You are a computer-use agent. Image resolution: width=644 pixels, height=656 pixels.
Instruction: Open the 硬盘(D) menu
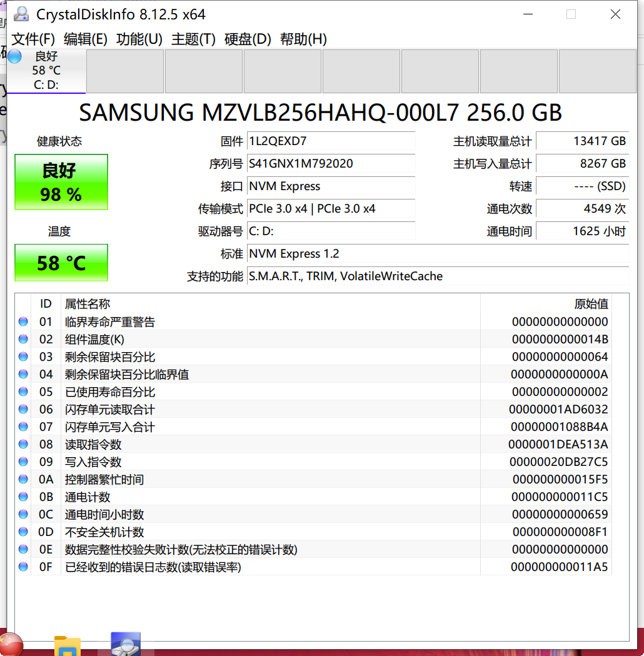[248, 39]
